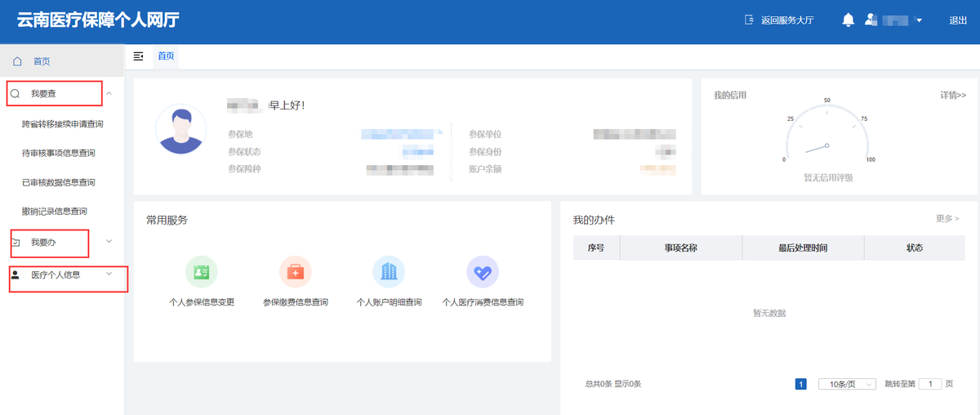This screenshot has height=415, width=980.
Task: Open 跨省转移接续申请查询 in sidebar
Action: pyautogui.click(x=63, y=124)
